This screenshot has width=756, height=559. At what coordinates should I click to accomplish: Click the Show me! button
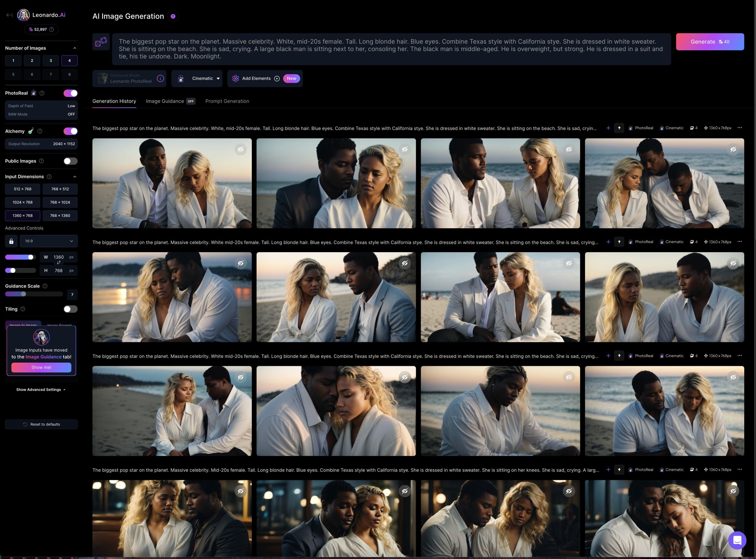[41, 367]
